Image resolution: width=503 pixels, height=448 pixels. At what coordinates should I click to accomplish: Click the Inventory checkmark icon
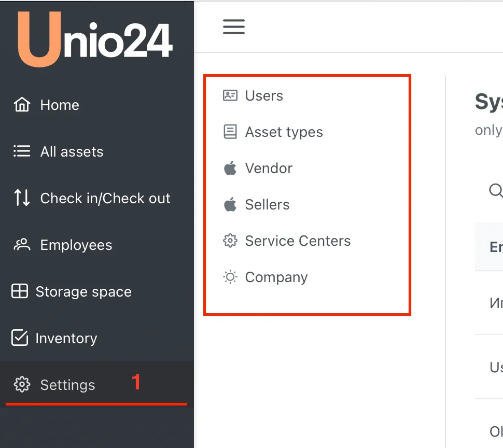[20, 338]
